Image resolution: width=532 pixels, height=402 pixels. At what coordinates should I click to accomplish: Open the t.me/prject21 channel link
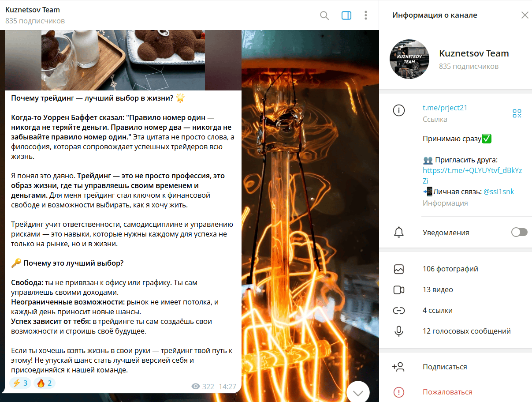coord(445,108)
